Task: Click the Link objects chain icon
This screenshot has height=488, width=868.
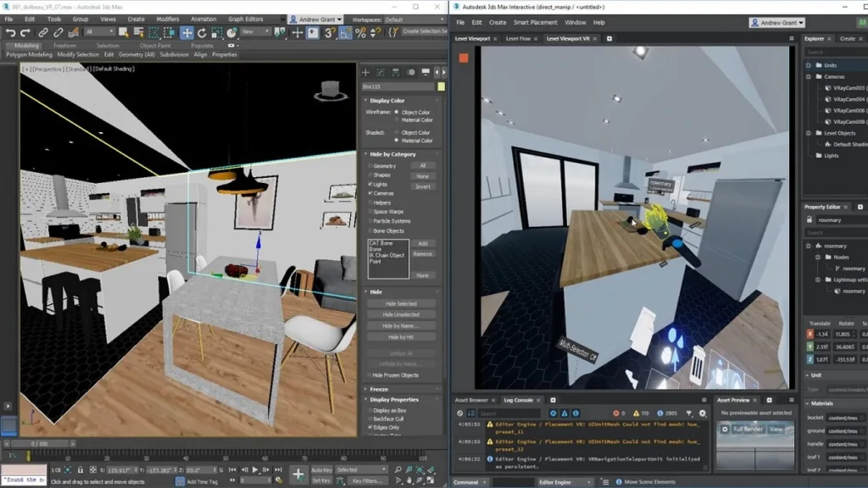Action: [x=42, y=32]
